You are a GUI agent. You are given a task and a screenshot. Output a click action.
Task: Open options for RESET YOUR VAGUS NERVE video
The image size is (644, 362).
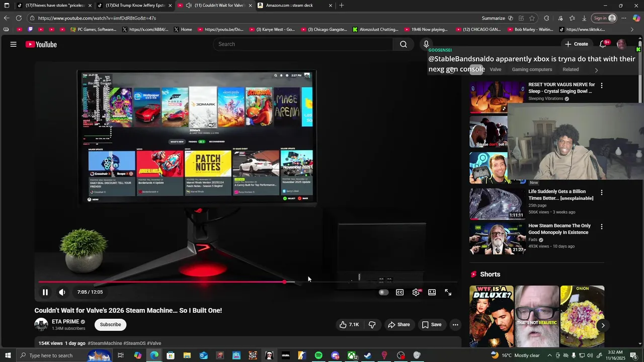pyautogui.click(x=601, y=85)
